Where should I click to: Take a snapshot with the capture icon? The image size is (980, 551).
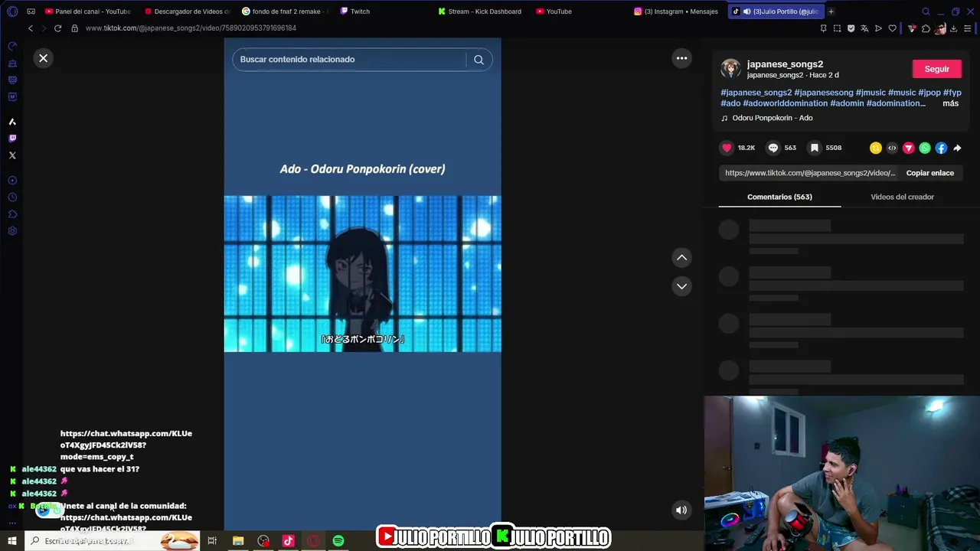(x=837, y=28)
